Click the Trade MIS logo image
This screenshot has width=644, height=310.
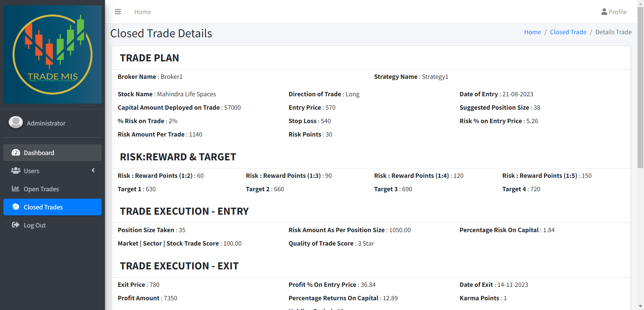(52, 54)
